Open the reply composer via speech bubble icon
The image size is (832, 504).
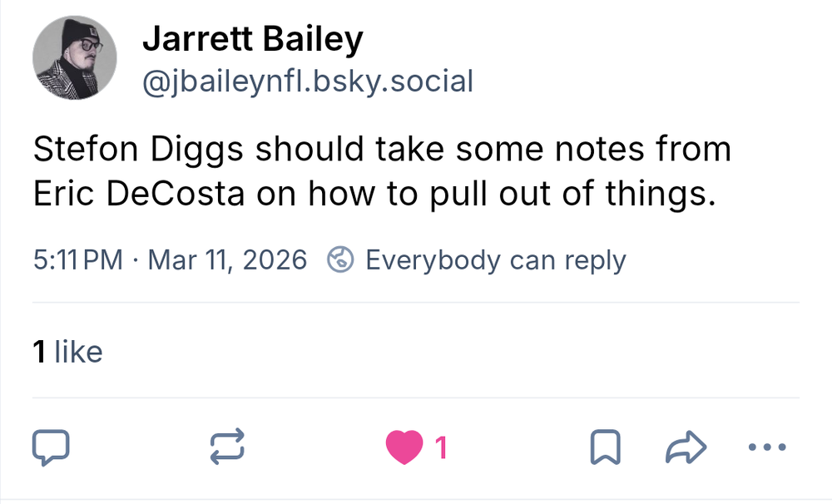(51, 447)
